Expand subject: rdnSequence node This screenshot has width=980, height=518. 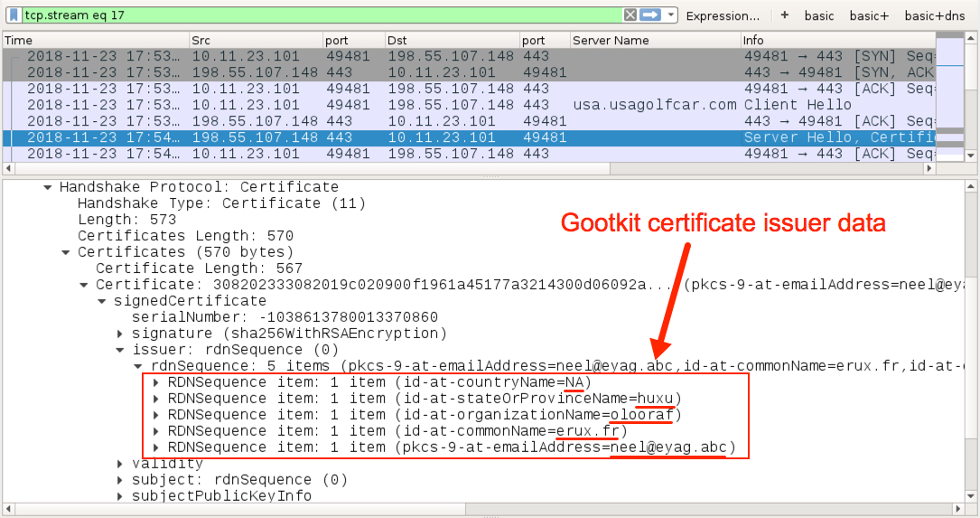120,480
